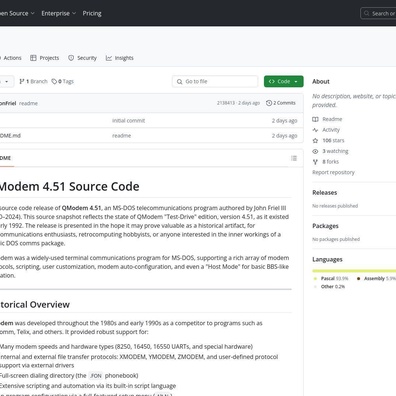Image resolution: width=396 pixels, height=396 pixels.
Task: Click the eye icon beside 3 watching
Action: click(x=315, y=151)
